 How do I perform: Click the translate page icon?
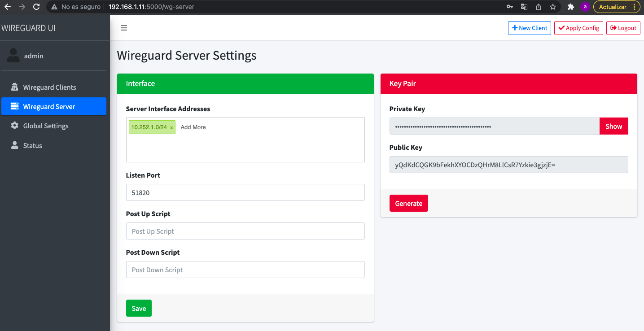coord(524,7)
